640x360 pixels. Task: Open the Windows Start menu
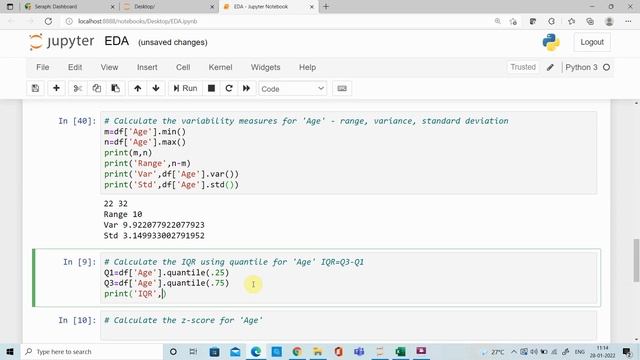pos(9,351)
